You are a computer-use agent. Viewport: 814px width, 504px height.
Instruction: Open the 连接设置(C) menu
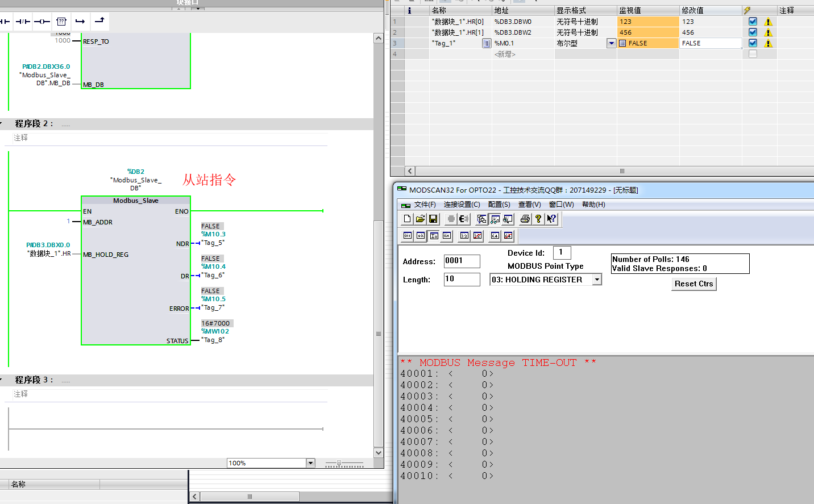click(462, 205)
